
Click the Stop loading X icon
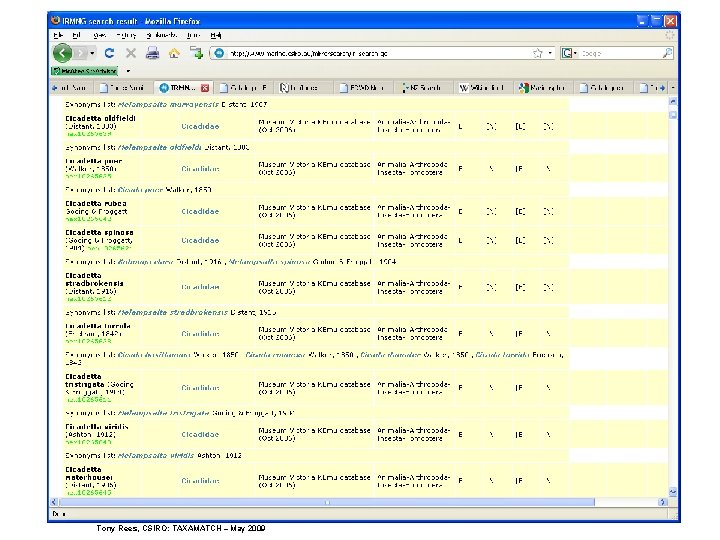[131, 53]
